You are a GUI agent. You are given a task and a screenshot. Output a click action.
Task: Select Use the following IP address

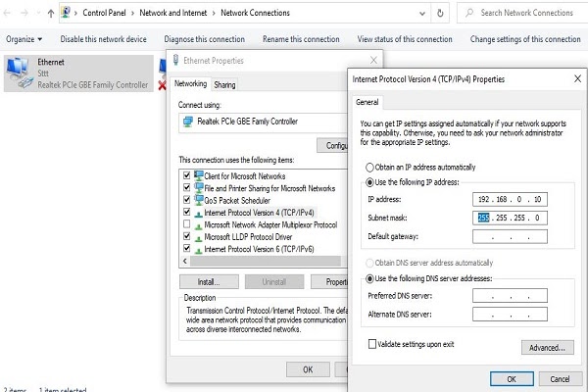pos(369,182)
